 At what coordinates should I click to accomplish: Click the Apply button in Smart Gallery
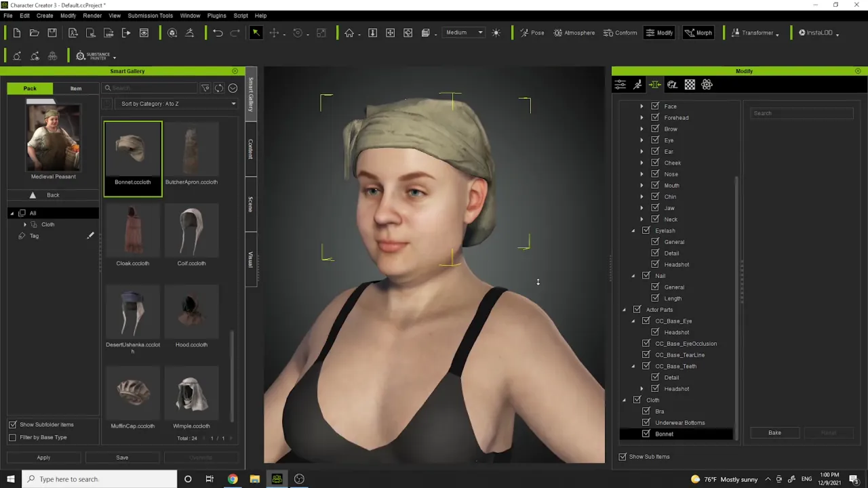coord(43,457)
